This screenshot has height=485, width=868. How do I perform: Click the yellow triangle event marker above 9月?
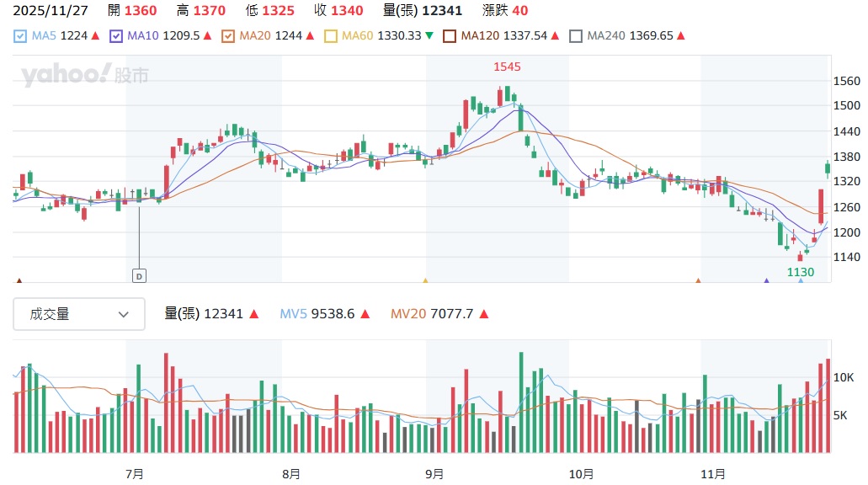coord(425,280)
